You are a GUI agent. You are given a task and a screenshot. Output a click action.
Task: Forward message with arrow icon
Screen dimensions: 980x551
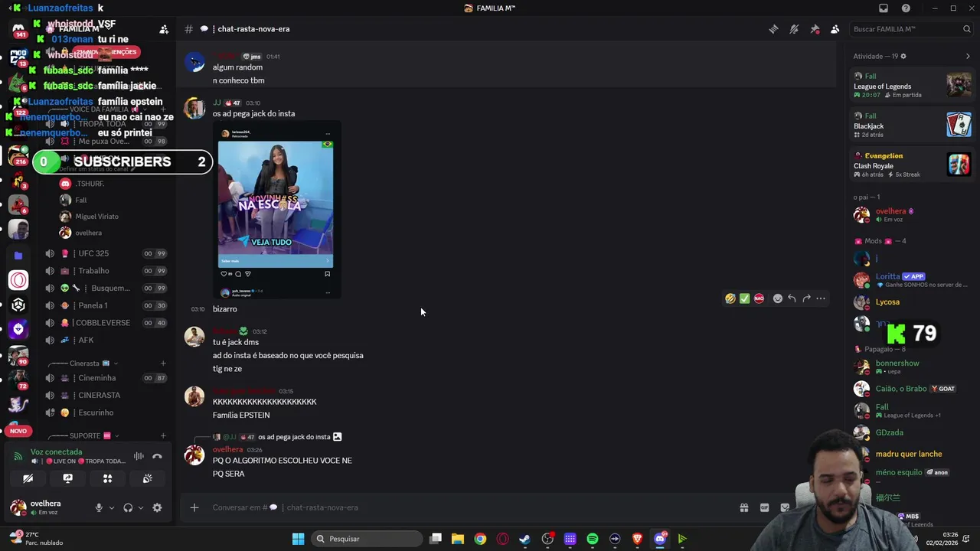click(x=806, y=298)
